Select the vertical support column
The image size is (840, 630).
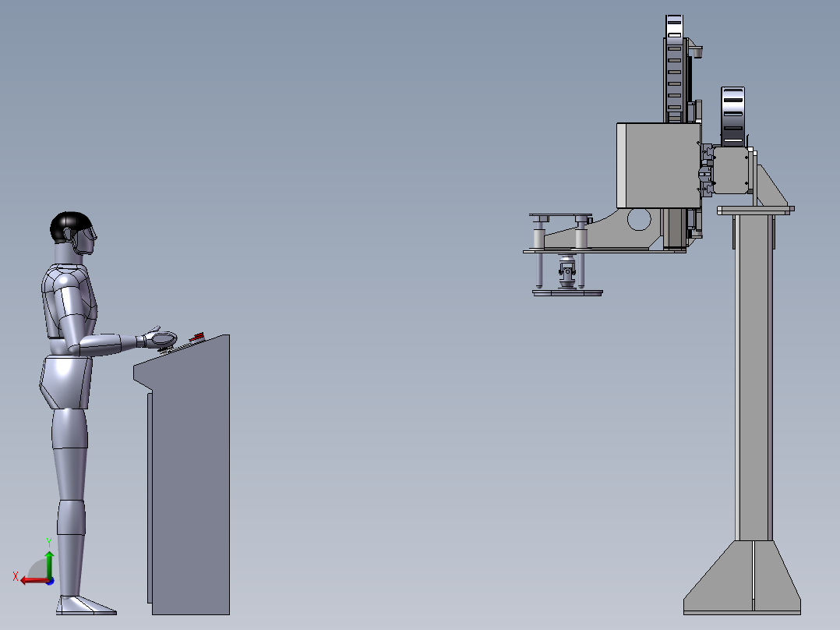click(x=754, y=374)
